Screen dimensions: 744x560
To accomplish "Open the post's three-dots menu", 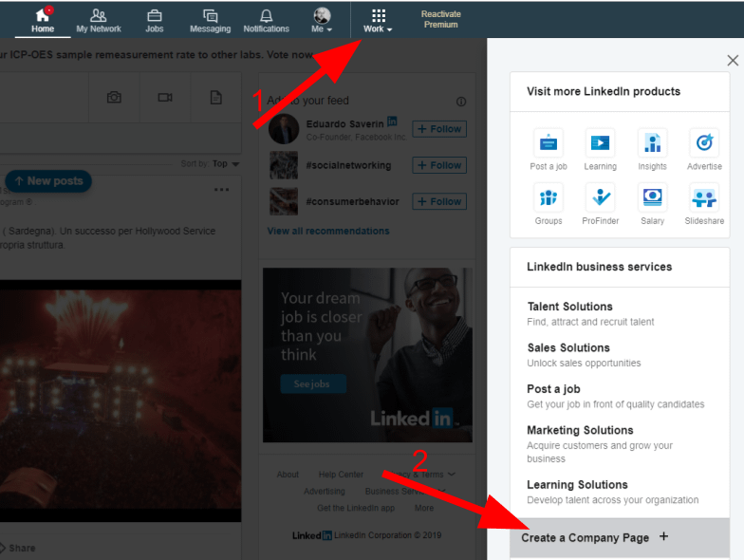I will 221,190.
